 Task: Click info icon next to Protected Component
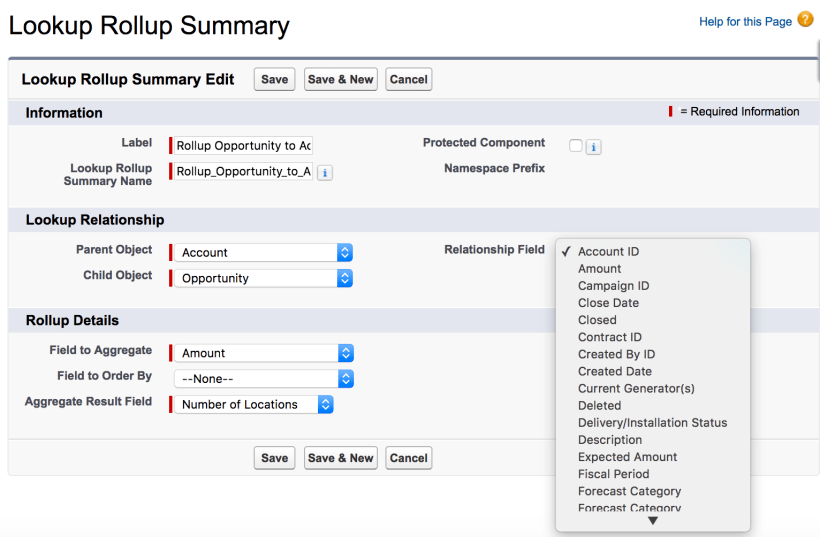(x=593, y=147)
